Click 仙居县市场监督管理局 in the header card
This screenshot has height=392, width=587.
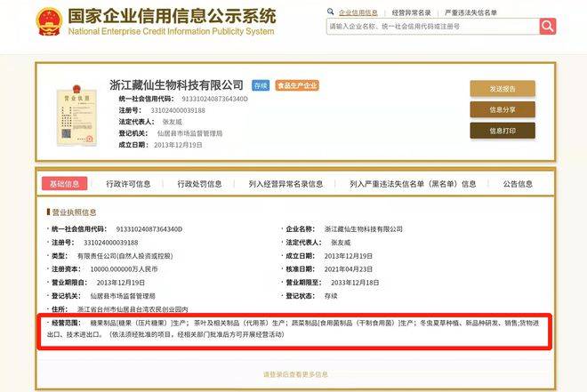pyautogui.click(x=189, y=133)
